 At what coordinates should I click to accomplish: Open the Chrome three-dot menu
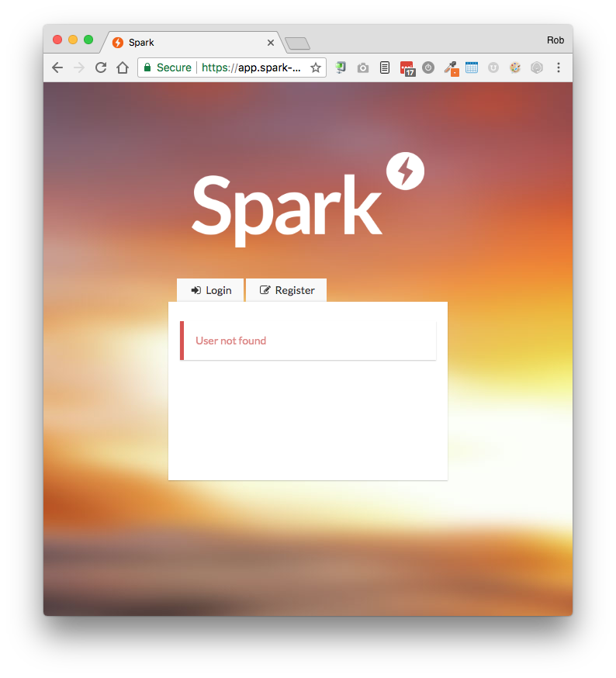[x=559, y=67]
